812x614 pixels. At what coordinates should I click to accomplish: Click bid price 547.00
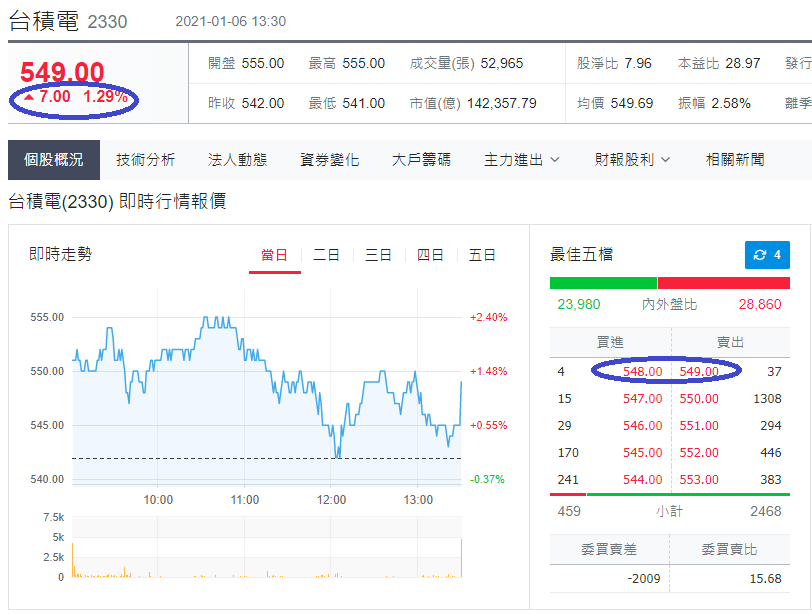642,399
